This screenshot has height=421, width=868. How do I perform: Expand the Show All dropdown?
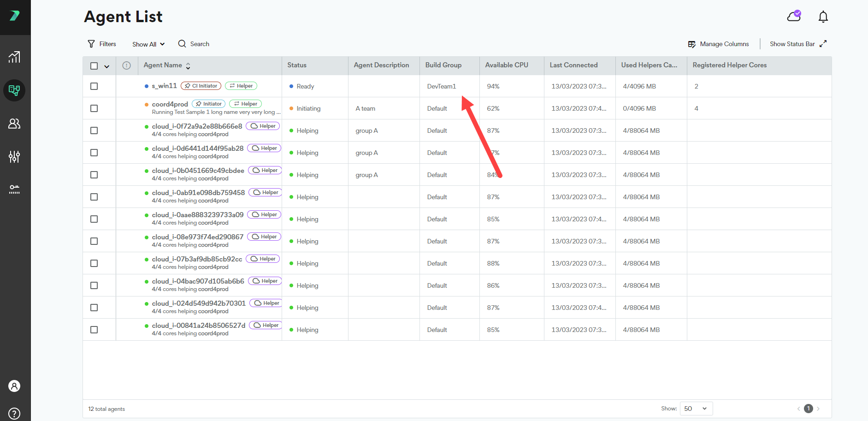pyautogui.click(x=148, y=44)
